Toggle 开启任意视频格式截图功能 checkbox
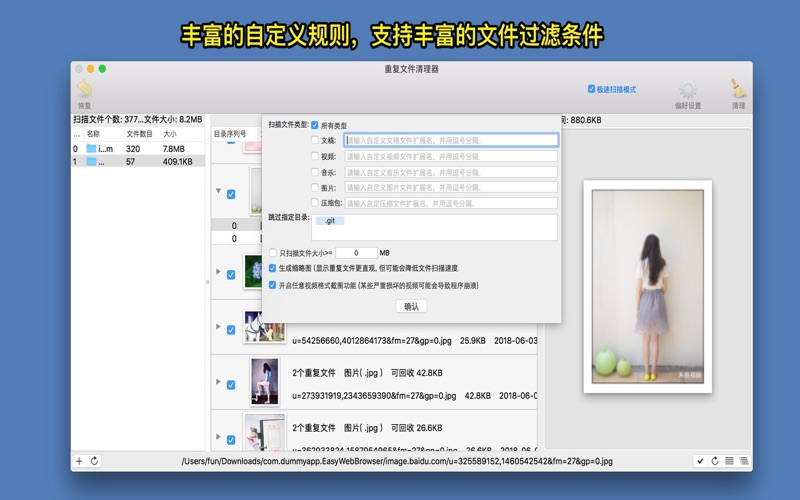Image resolution: width=800 pixels, height=500 pixels. click(272, 285)
